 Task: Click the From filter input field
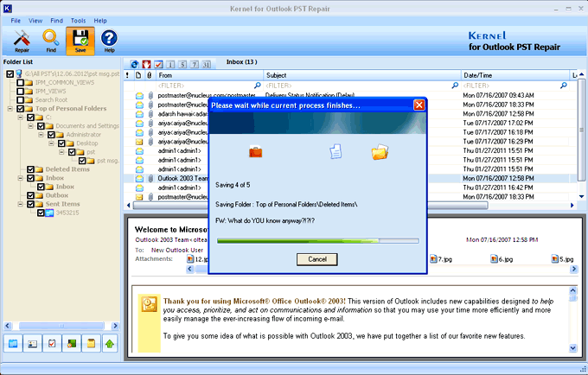pyautogui.click(x=206, y=86)
